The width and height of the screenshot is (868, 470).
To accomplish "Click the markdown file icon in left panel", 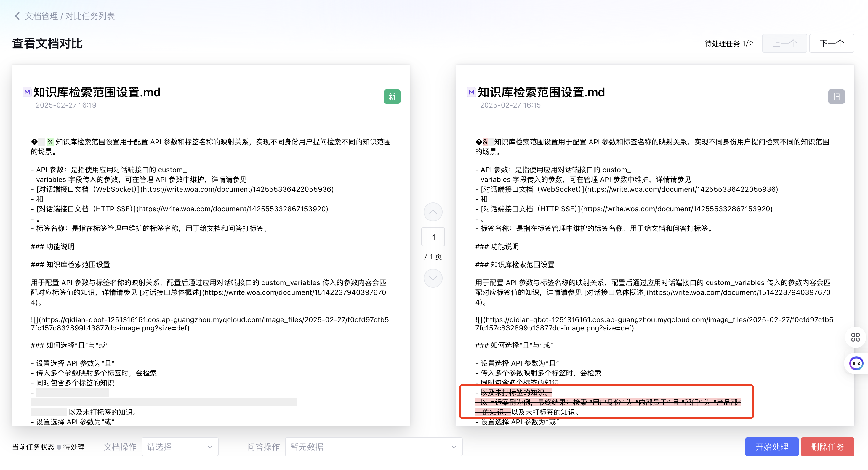I will [x=27, y=92].
